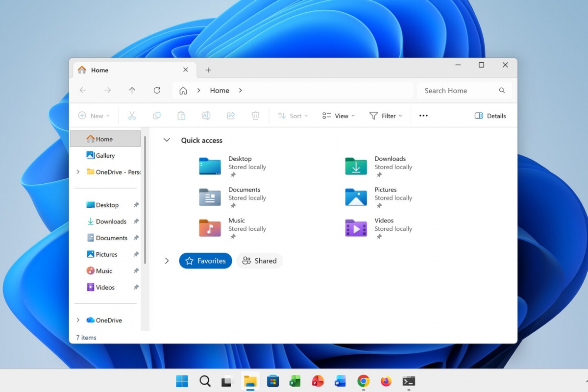Open Downloads folder icon in Quick access

(356, 166)
